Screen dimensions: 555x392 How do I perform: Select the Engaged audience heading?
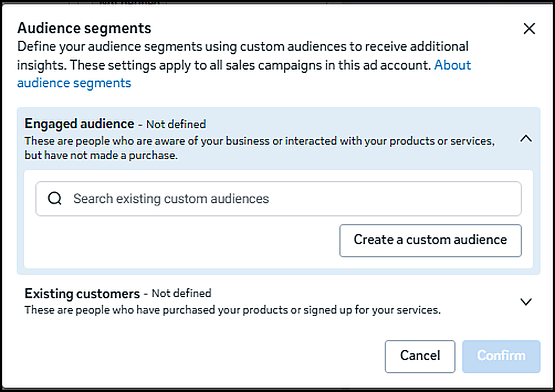[x=79, y=124]
